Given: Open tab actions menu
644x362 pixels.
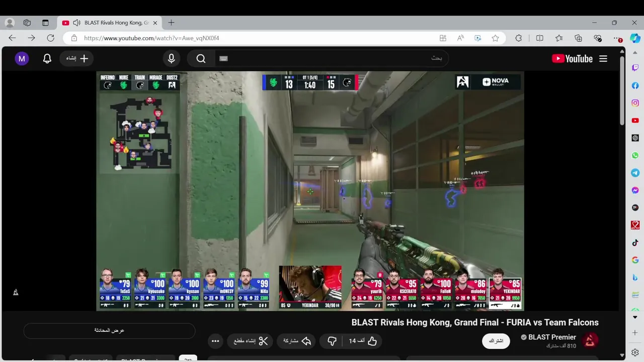Looking at the screenshot, I should pyautogui.click(x=45, y=23).
